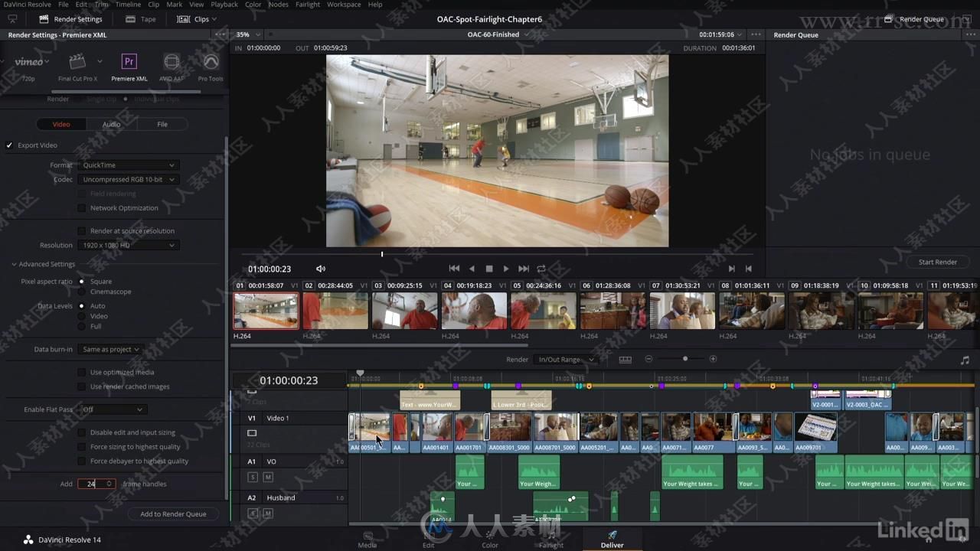980x551 pixels.
Task: Toggle the Tape panel button
Action: (140, 19)
